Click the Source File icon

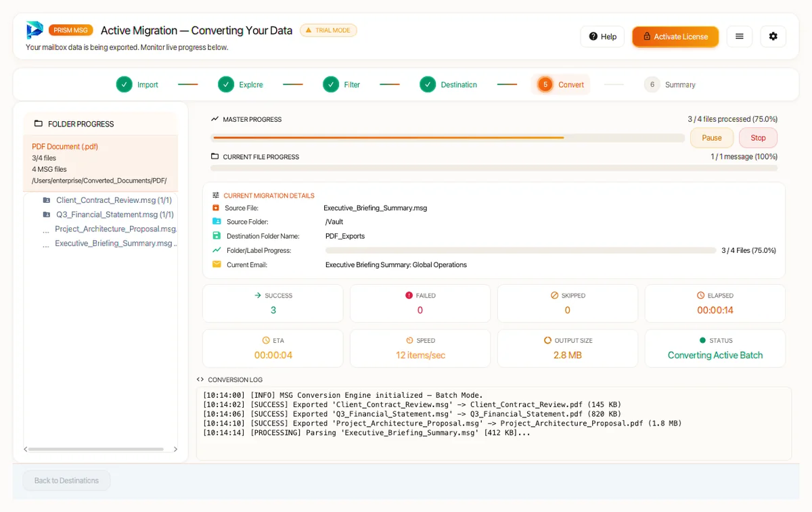point(216,208)
